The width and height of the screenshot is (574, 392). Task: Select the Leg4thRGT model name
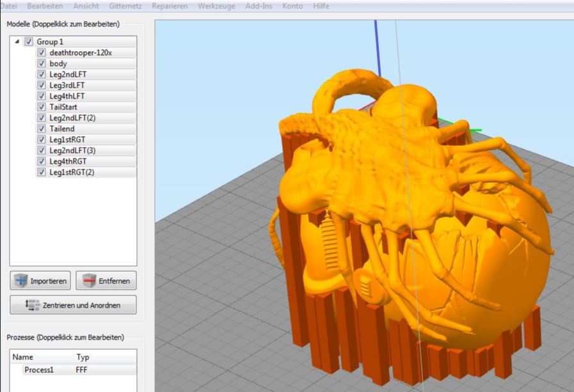[68, 161]
